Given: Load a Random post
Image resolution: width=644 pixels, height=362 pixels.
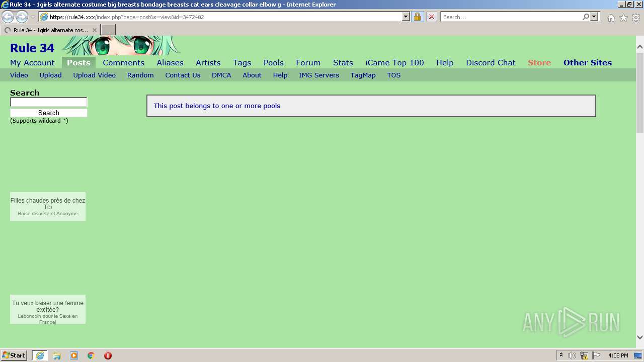Looking at the screenshot, I should (140, 75).
